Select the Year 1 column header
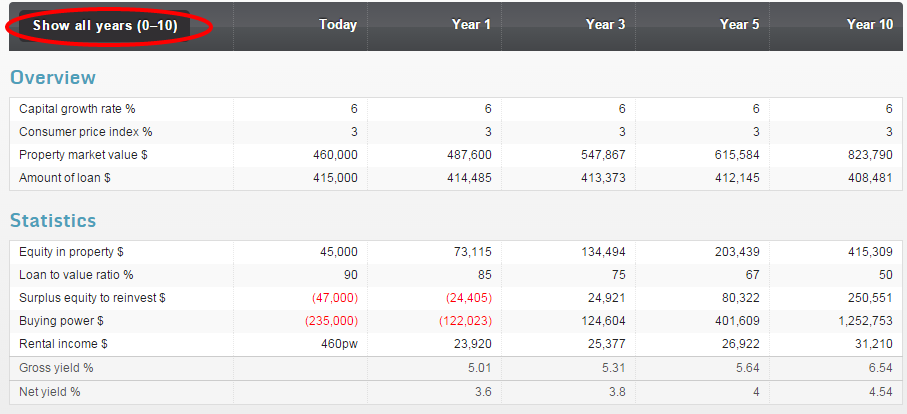This screenshot has width=907, height=414. point(471,25)
